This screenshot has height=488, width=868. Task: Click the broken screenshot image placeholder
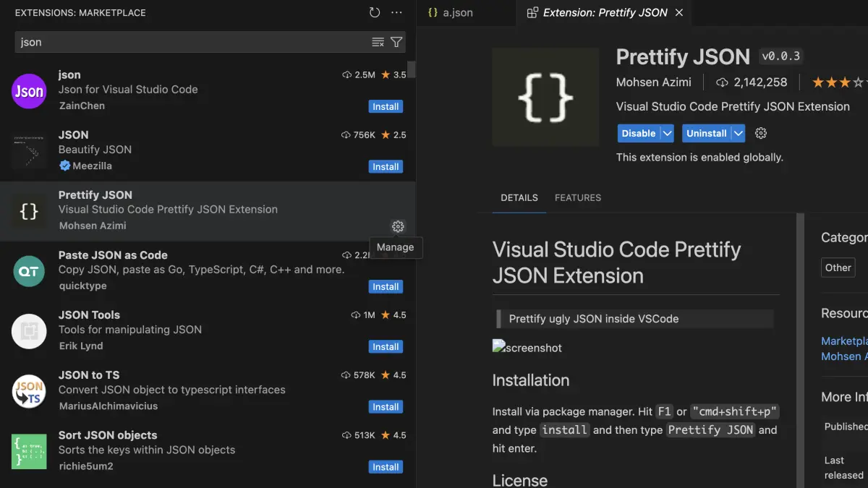click(527, 348)
